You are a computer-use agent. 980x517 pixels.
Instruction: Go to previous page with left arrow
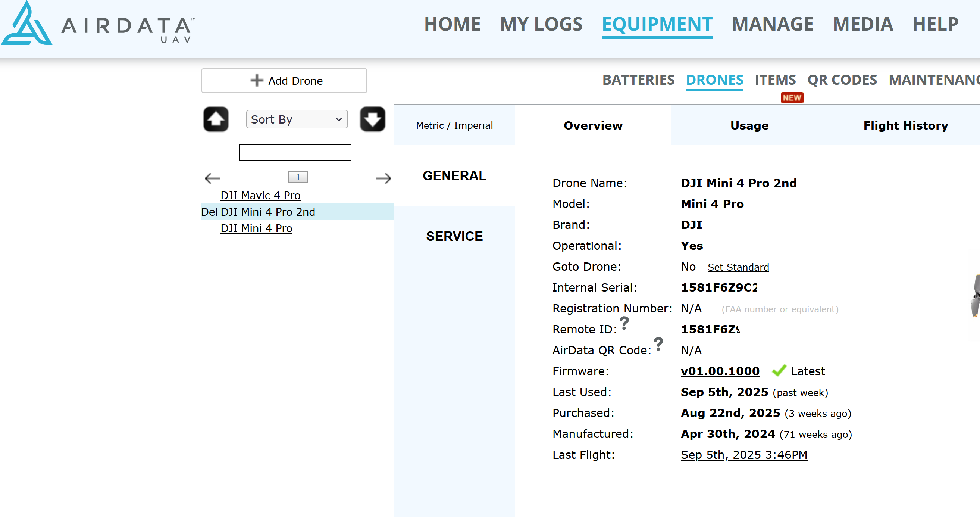[x=212, y=178]
